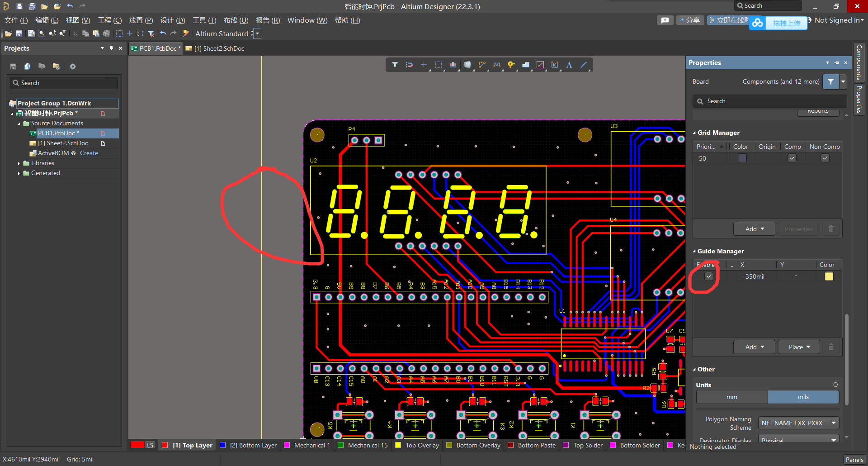Image resolution: width=868 pixels, height=466 pixels.
Task: Open the snapping magnet options
Action: click(409, 65)
